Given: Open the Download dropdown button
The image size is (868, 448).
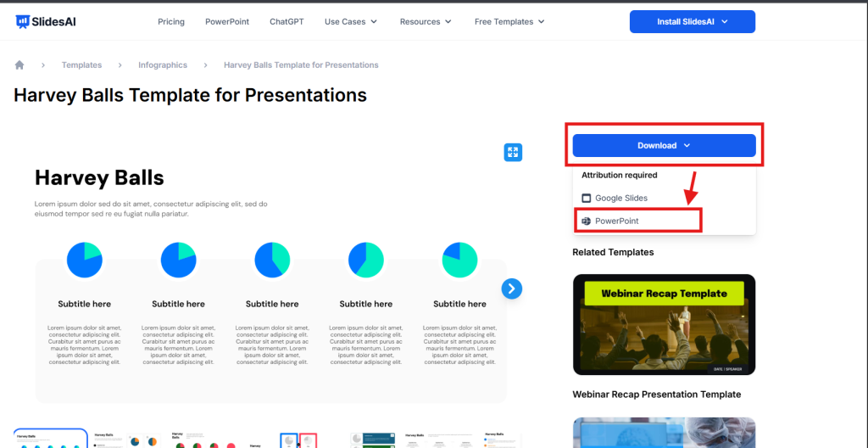Looking at the screenshot, I should pyautogui.click(x=664, y=145).
